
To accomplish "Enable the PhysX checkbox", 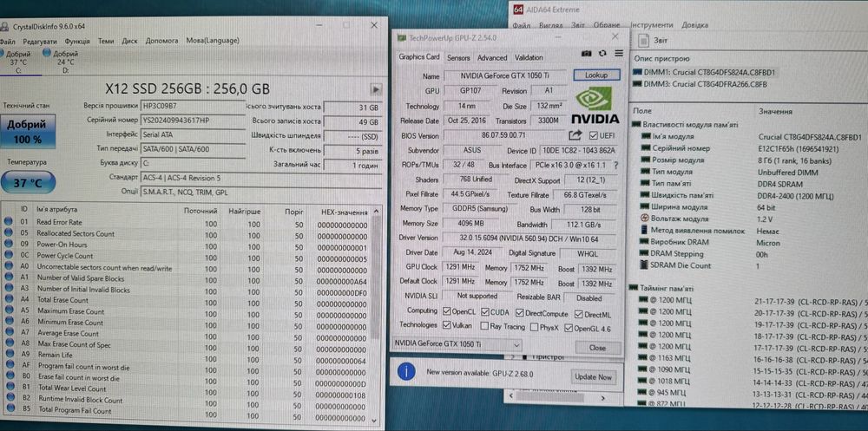I will point(534,327).
